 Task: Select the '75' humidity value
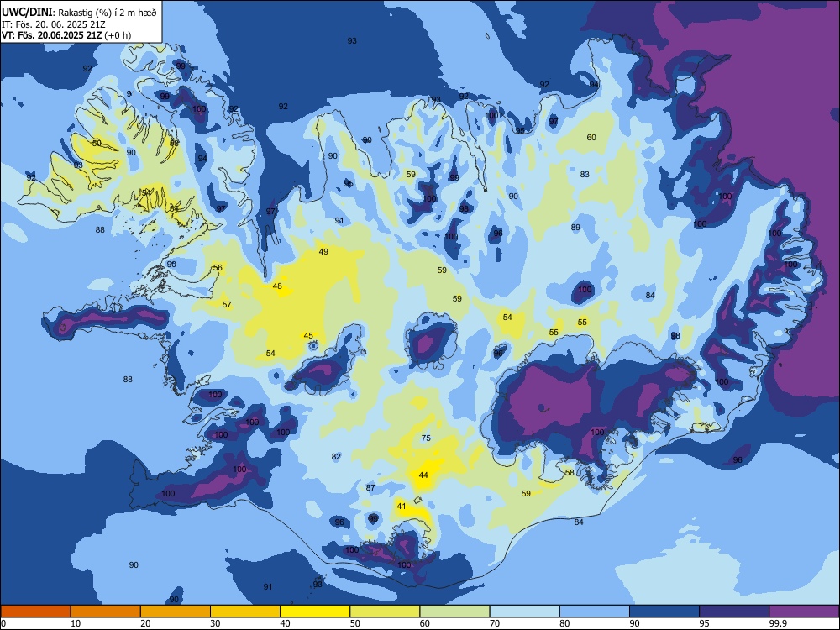(x=425, y=438)
